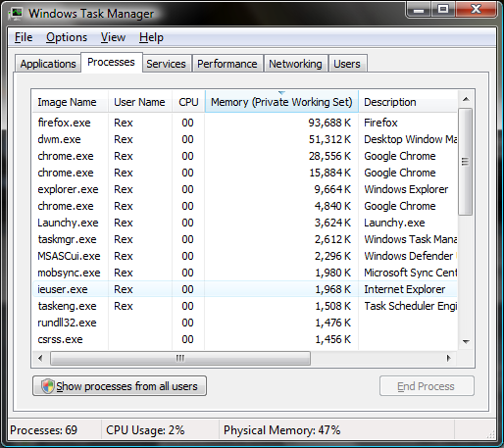Viewport: 504px width, 448px height.
Task: Click the End Process button
Action: coord(427,386)
